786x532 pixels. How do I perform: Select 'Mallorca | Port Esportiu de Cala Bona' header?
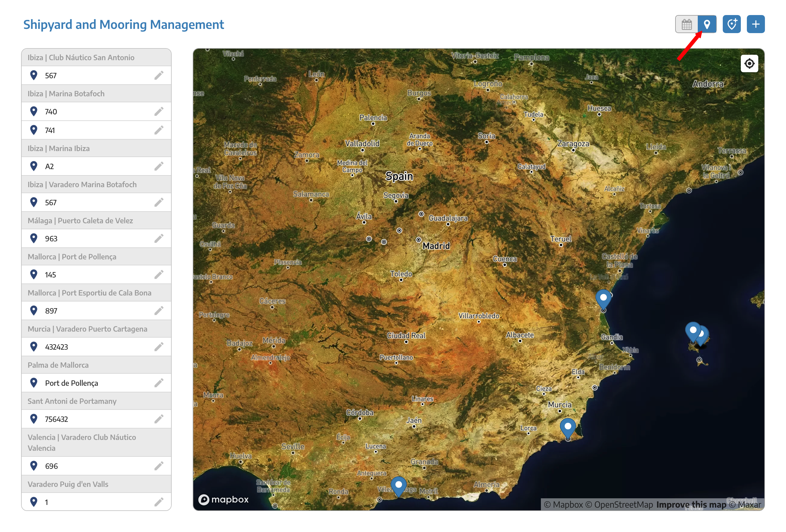click(x=96, y=293)
